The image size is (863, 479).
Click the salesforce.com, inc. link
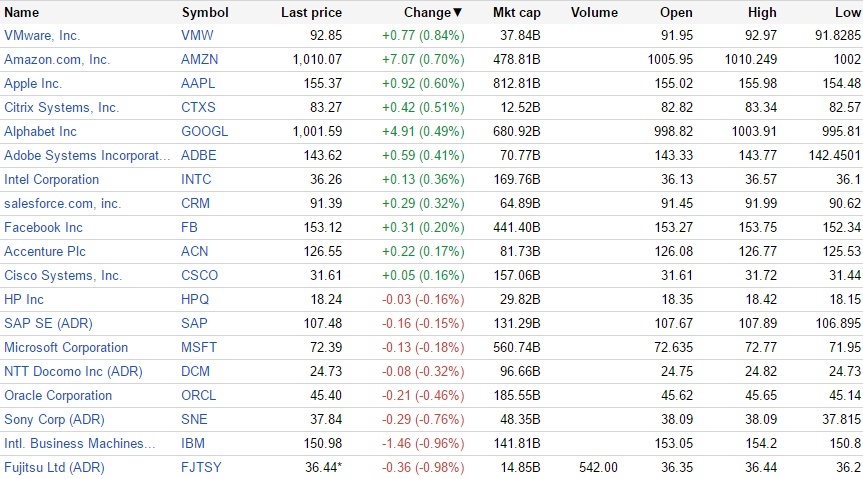coord(62,203)
